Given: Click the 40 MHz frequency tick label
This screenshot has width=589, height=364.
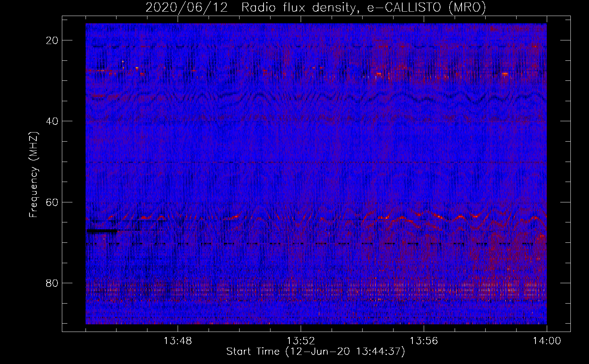Looking at the screenshot, I should click(x=52, y=121).
